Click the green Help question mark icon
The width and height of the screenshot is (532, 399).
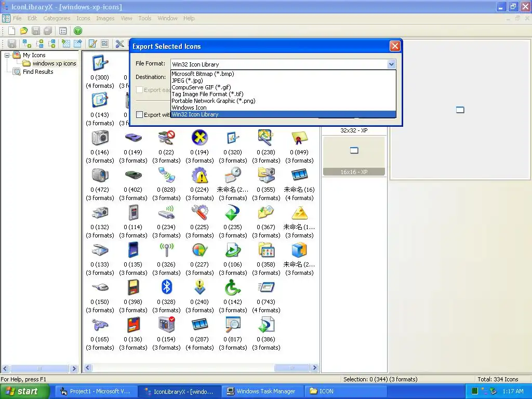coord(78,31)
